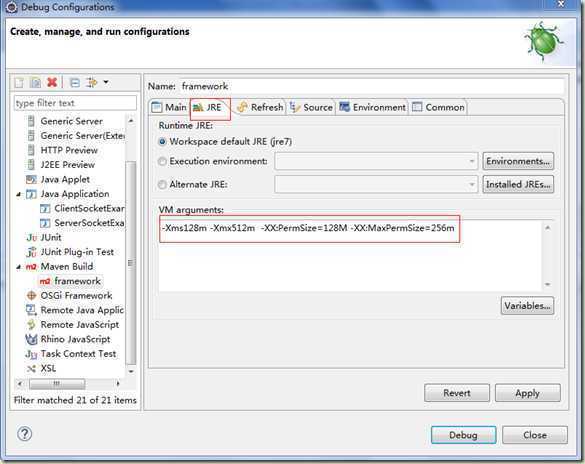The width and height of the screenshot is (585, 464).
Task: Switch to the Environment tab
Action: (x=372, y=107)
